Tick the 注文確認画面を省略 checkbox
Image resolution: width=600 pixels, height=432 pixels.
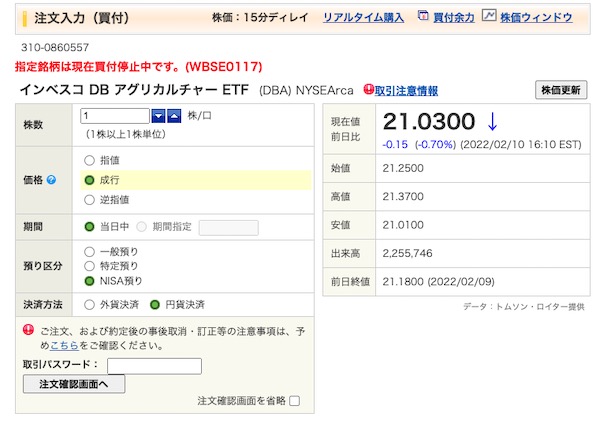pos(294,401)
